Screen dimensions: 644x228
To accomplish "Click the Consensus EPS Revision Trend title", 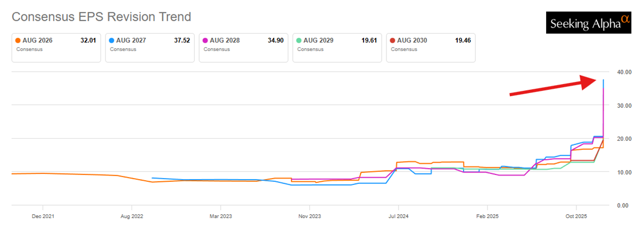I will click(x=101, y=17).
